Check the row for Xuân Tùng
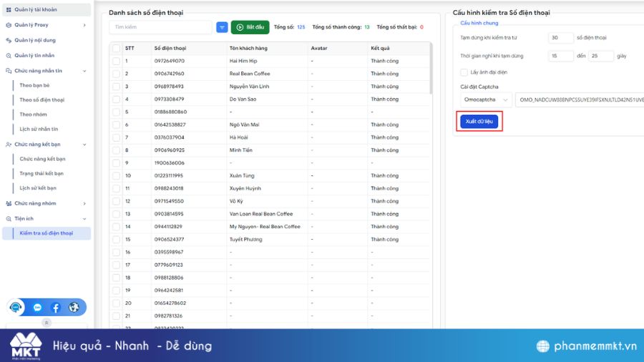 click(116, 176)
